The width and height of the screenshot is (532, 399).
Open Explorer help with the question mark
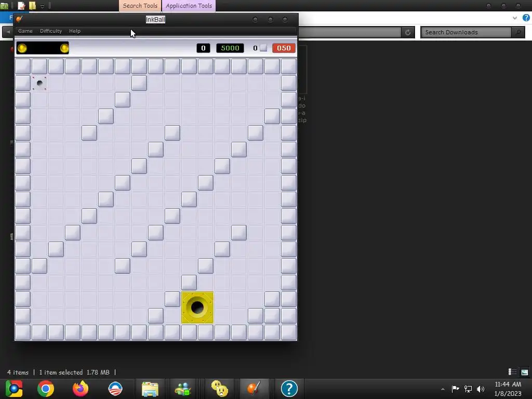[x=526, y=18]
